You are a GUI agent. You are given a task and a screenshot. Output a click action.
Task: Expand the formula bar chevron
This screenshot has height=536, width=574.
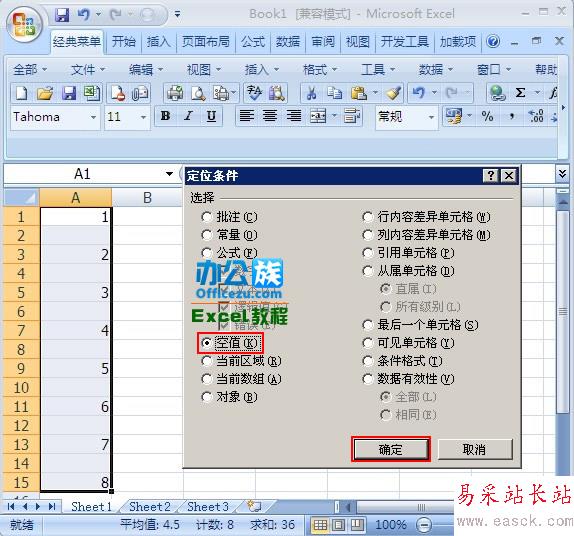coord(563,173)
